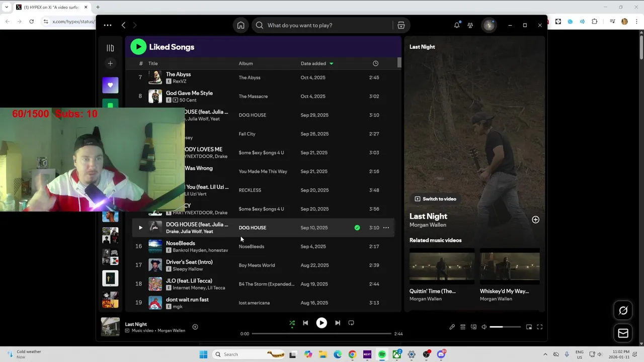Open File Explorer from the taskbar
Screen dimensions: 644x362
tap(323, 354)
